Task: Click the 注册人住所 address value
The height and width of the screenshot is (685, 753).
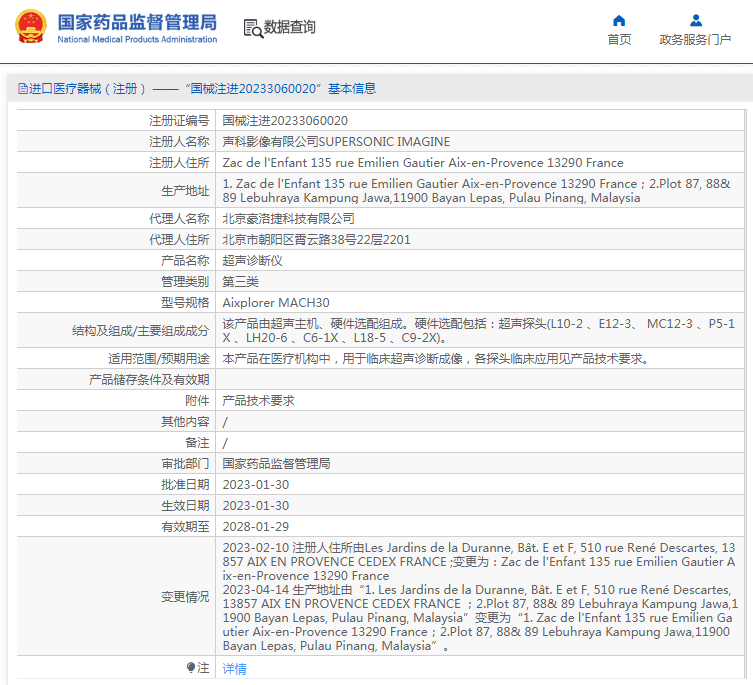Action: (423, 163)
